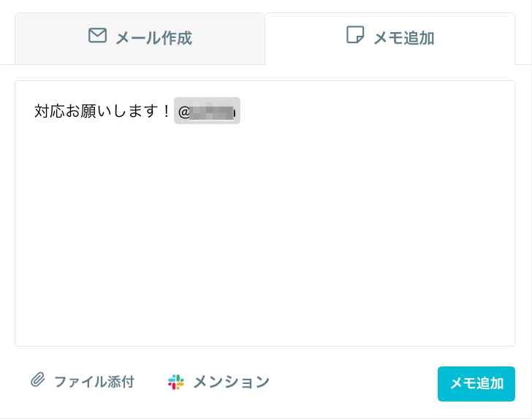
Task: Click the @ symbol inside the mention chip
Action: coord(183,112)
